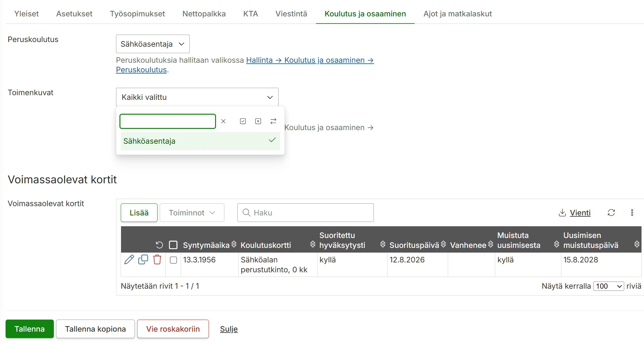Switch to the Työsopimukset tab

pyautogui.click(x=137, y=14)
